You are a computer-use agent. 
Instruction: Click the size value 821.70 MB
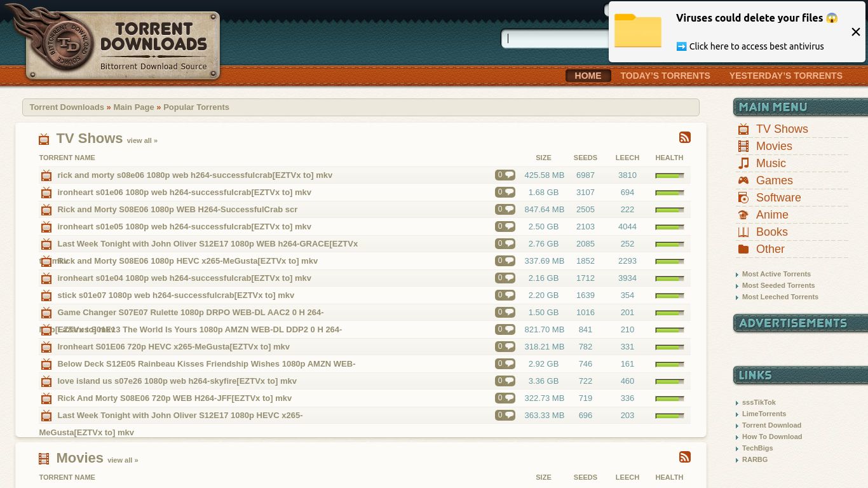click(544, 330)
